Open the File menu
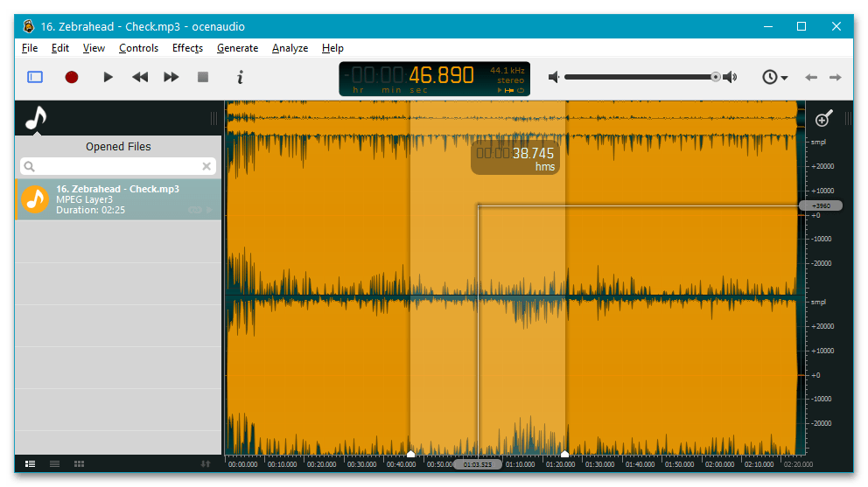Image resolution: width=868 pixels, height=487 pixels. click(x=30, y=48)
